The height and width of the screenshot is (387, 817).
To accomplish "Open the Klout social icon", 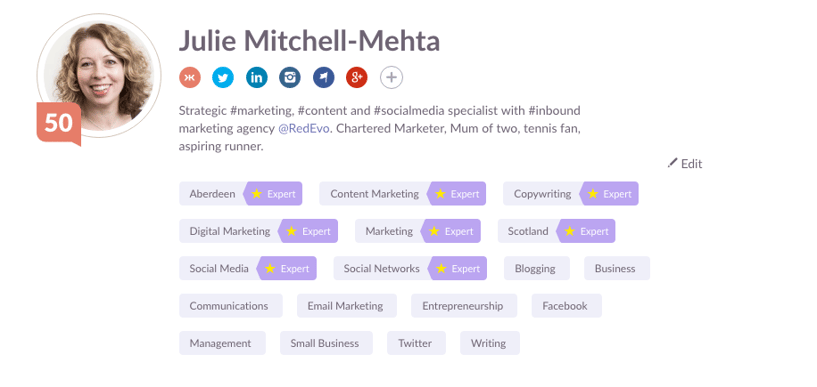I will click(x=190, y=78).
